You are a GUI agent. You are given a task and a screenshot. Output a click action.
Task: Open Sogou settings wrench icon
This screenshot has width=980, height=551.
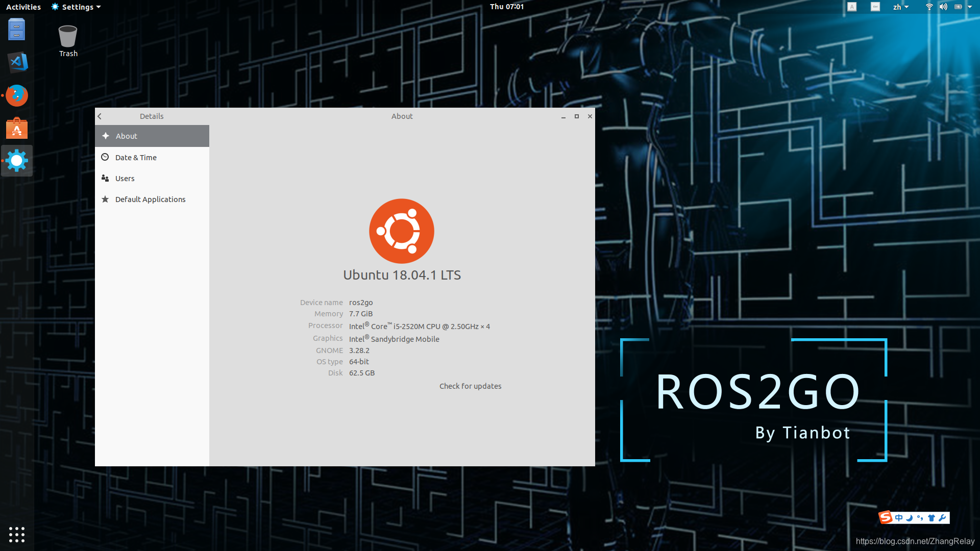point(942,518)
